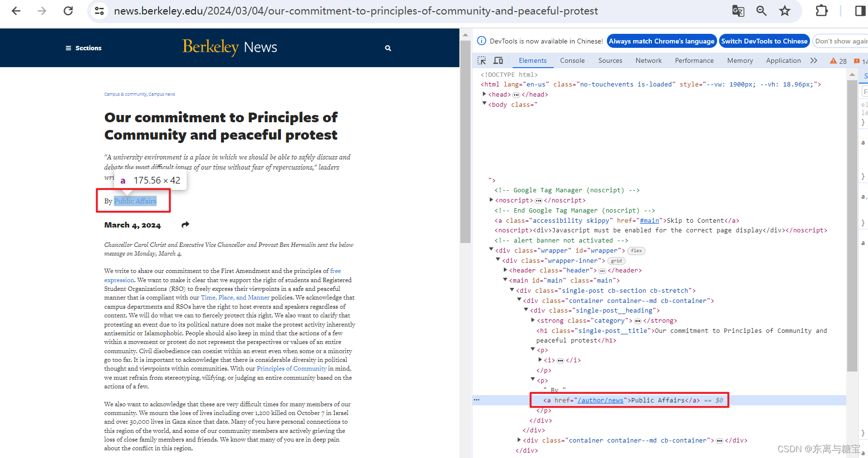868x458 pixels.
Task: Open the 28 warnings indicator in DevTools
Action: [839, 61]
